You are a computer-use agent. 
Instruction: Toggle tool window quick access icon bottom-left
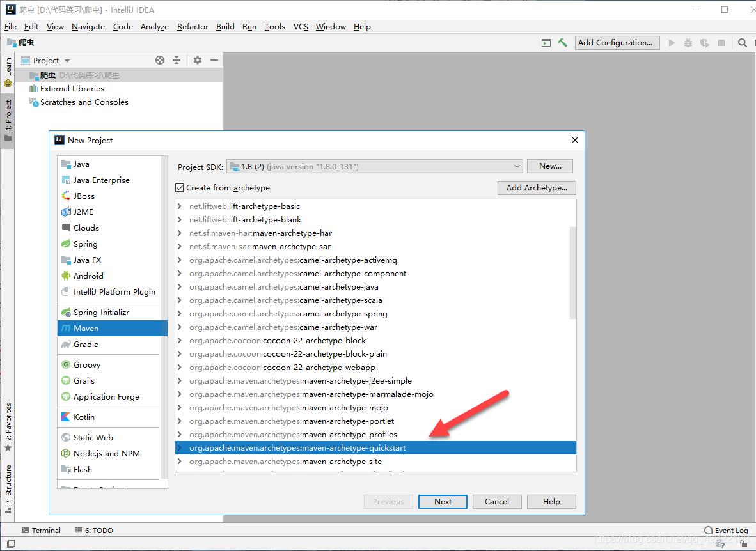coord(11,544)
